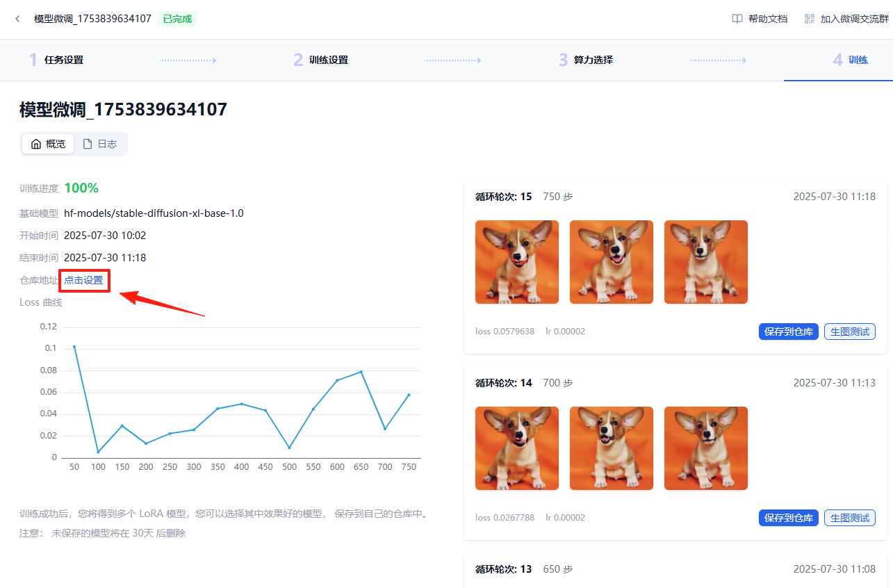Viewport: 893px width, 588px height.
Task: Go to step 3 算力选择
Action: point(586,60)
